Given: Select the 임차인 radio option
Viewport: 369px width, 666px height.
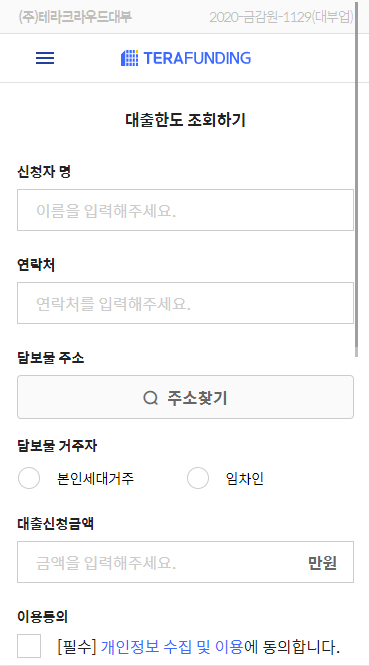Looking at the screenshot, I should click(198, 478).
